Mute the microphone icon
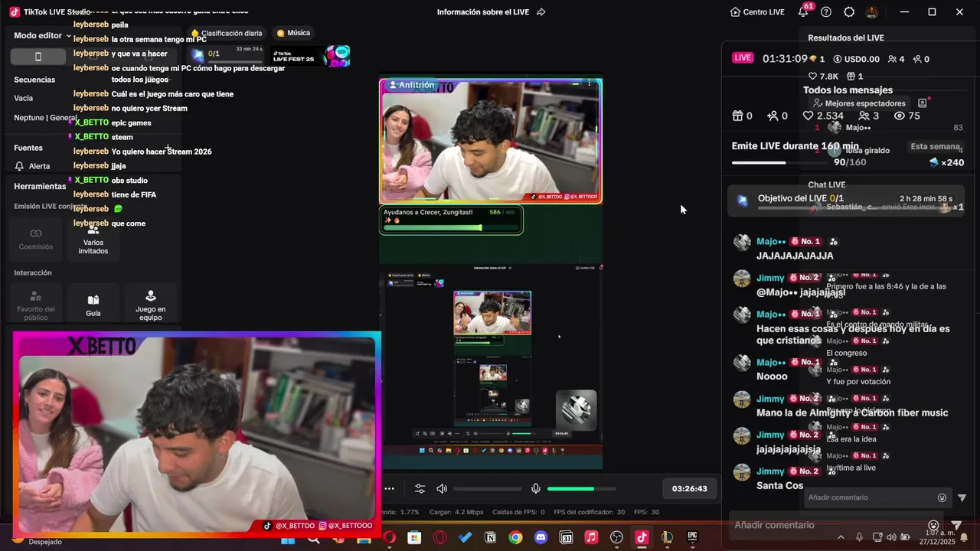The height and width of the screenshot is (551, 980). pyautogui.click(x=536, y=488)
